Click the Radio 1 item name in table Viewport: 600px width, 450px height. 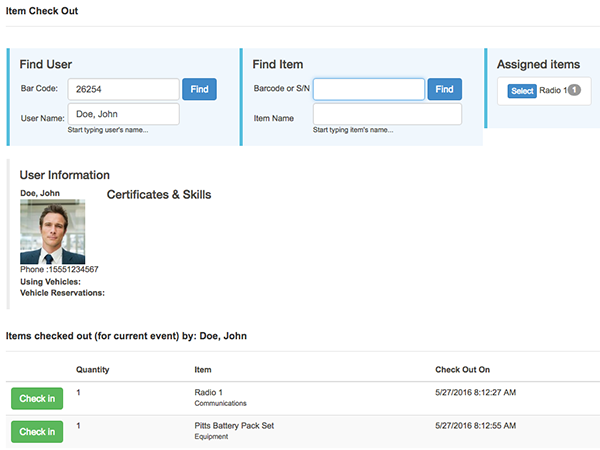pos(209,392)
